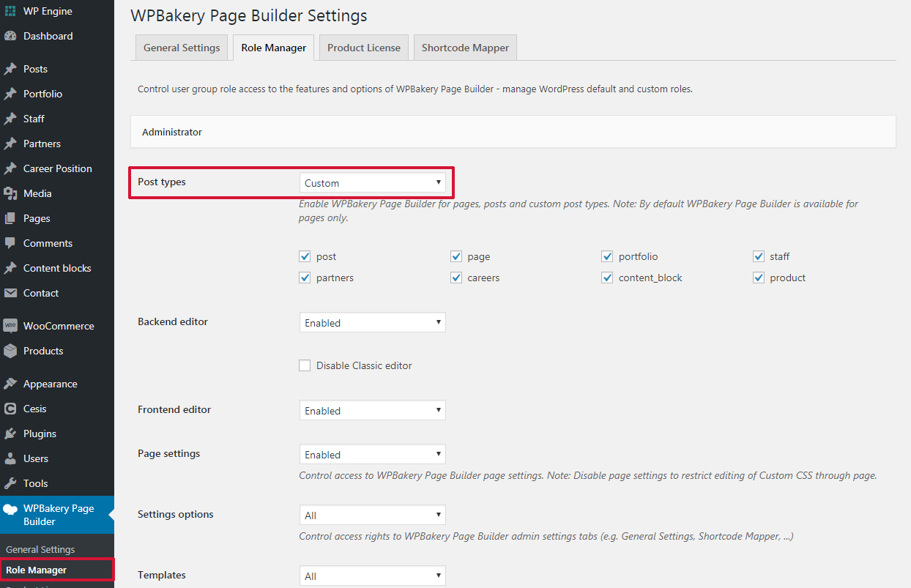
Task: Uncheck the portfolio post type checkbox
Action: pyautogui.click(x=607, y=256)
